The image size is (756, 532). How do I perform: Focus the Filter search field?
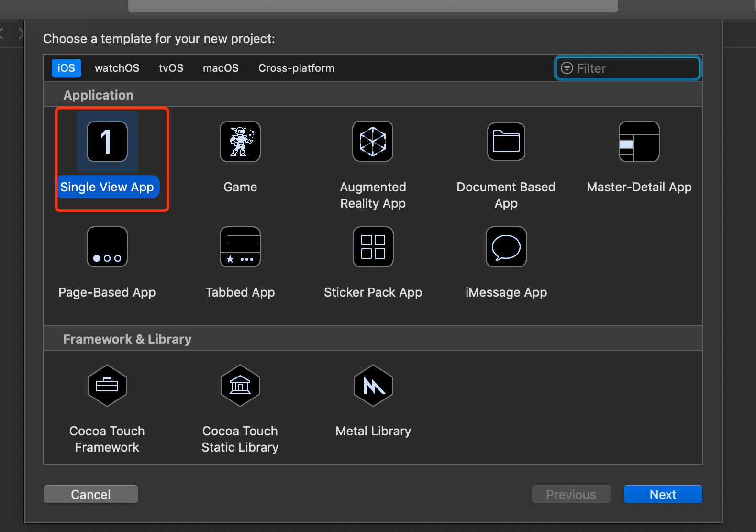tap(628, 68)
